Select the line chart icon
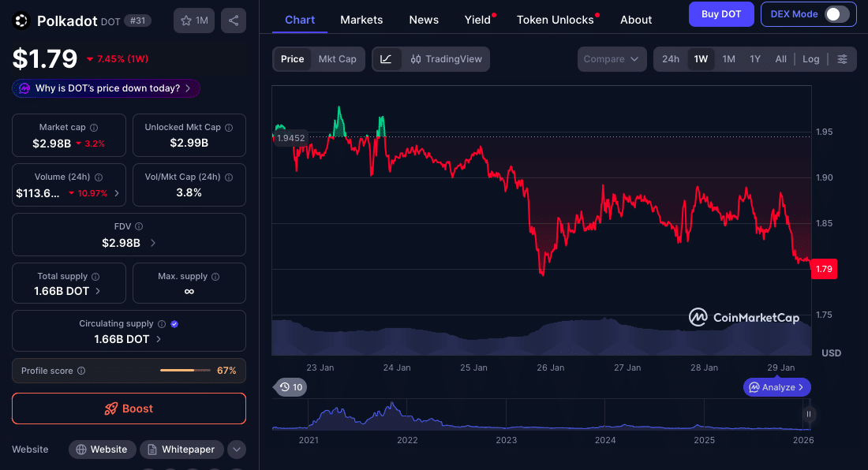This screenshot has height=470, width=868. [x=386, y=59]
